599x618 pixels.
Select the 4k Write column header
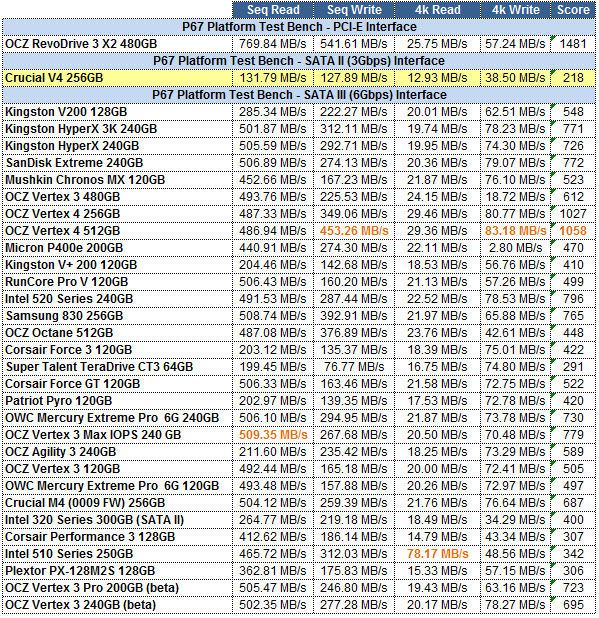pyautogui.click(x=515, y=9)
